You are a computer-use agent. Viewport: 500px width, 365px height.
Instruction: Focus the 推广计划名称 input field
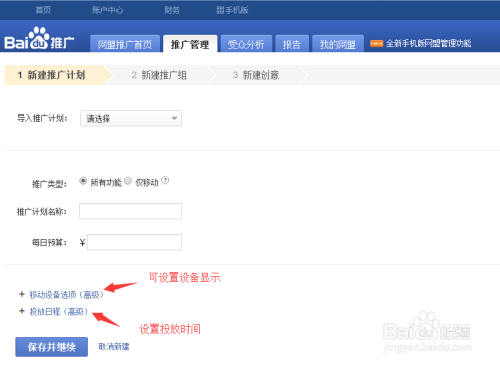130,211
